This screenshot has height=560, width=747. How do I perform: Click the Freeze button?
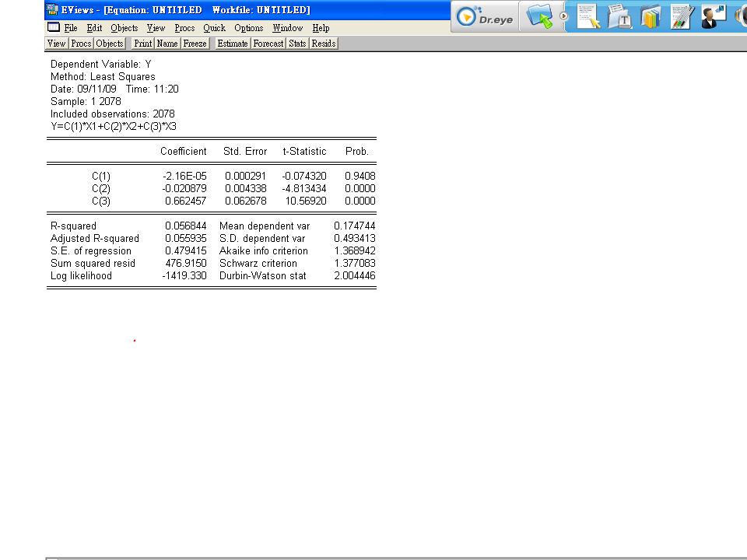point(195,44)
